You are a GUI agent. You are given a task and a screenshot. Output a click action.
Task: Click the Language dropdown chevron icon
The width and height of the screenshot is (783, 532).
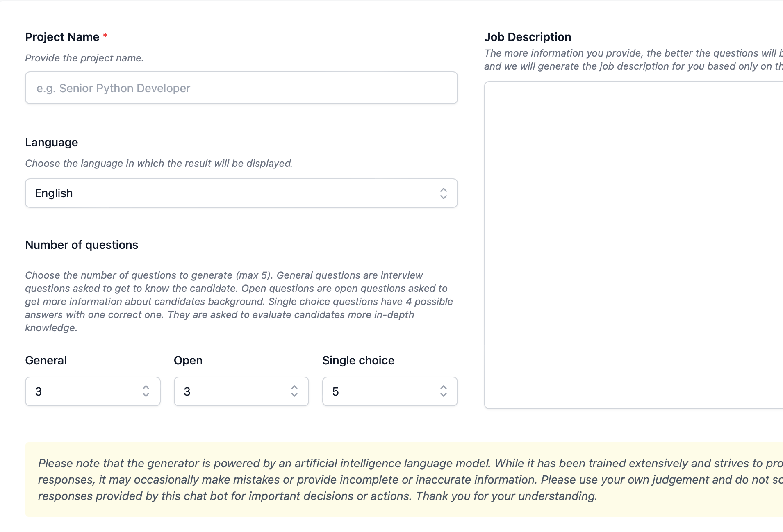pyautogui.click(x=443, y=193)
